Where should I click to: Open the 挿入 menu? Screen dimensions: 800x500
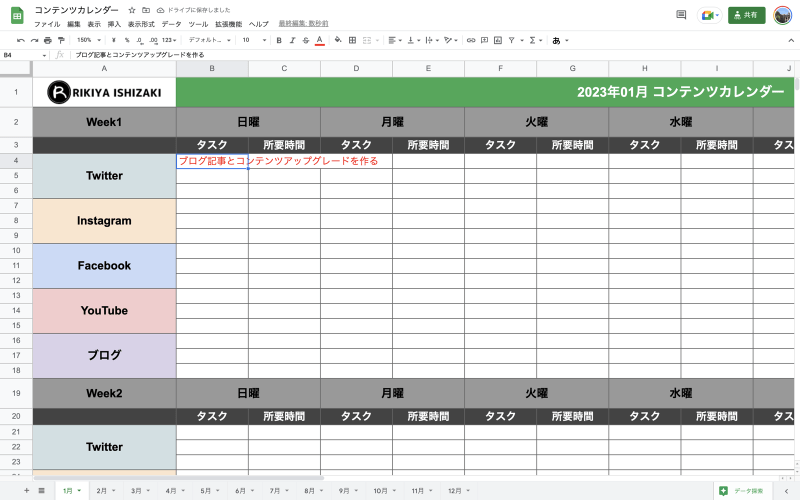[x=114, y=24]
